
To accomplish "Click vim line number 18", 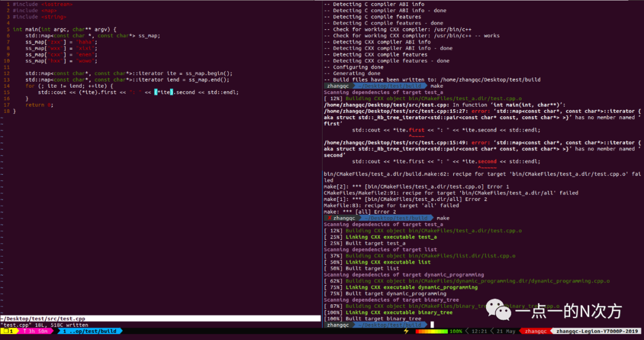I will pyautogui.click(x=8, y=112).
